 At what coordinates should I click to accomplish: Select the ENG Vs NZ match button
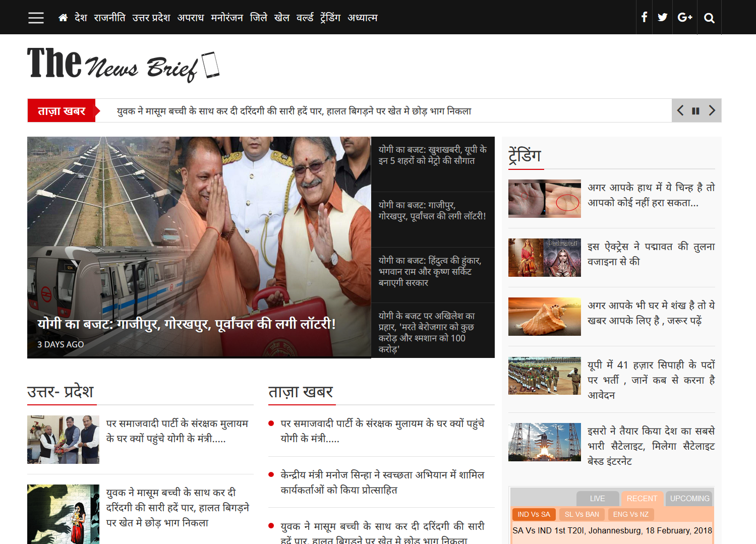pyautogui.click(x=630, y=514)
